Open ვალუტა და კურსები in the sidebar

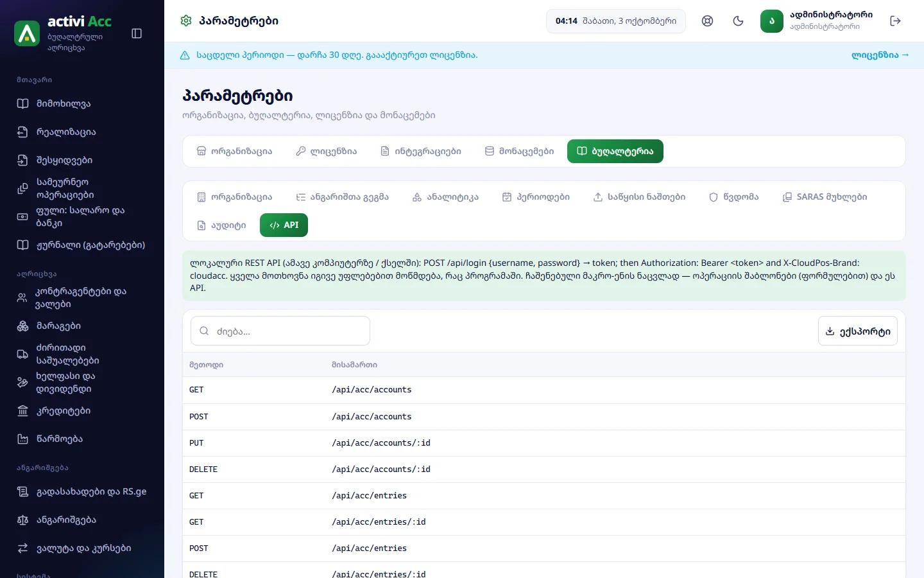pos(82,548)
